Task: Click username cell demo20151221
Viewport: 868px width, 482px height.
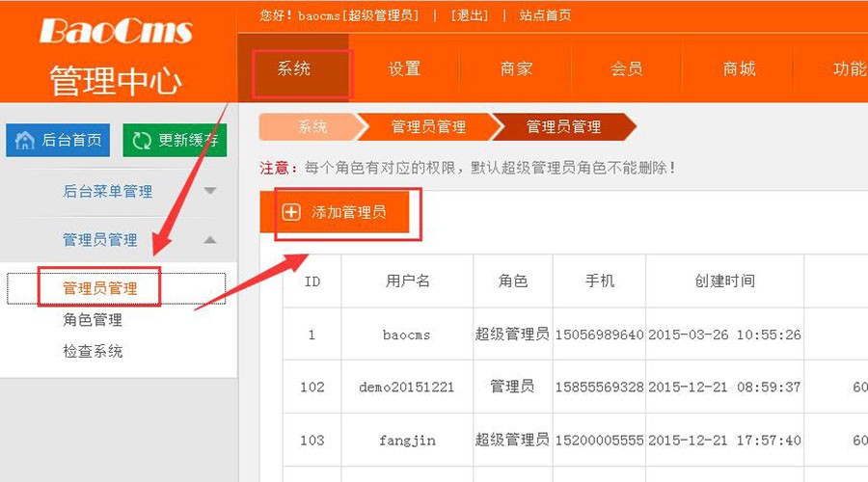Action: click(x=406, y=388)
